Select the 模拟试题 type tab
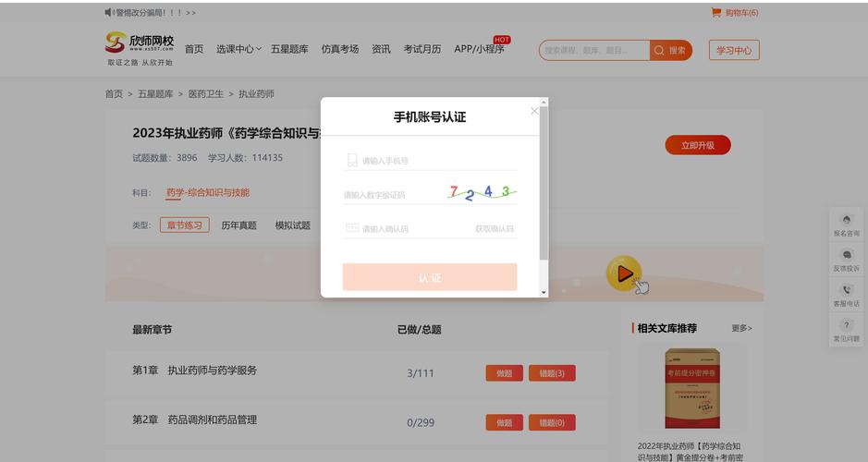The height and width of the screenshot is (462, 868). point(293,225)
